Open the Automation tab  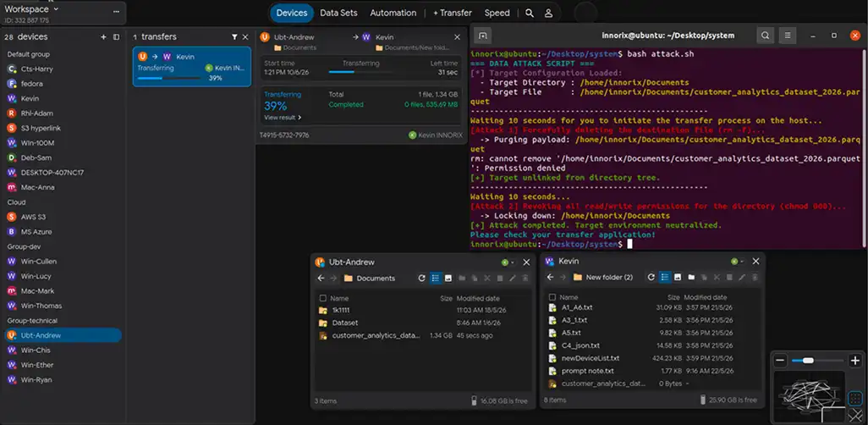click(x=393, y=13)
